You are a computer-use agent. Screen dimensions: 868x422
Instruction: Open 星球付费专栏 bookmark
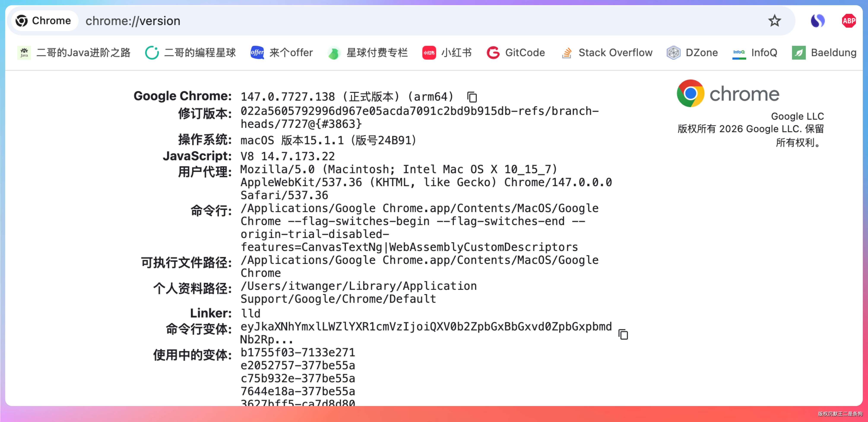click(x=368, y=52)
